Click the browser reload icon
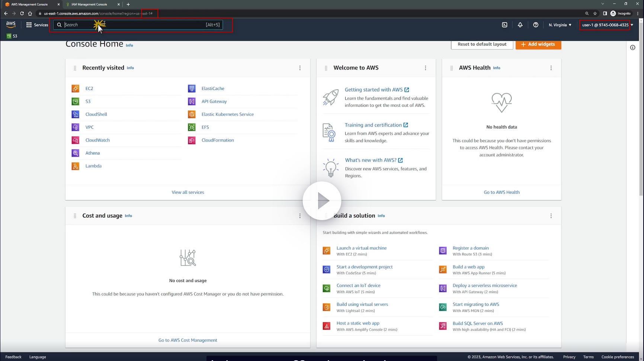Image resolution: width=644 pixels, height=361 pixels. click(x=22, y=13)
